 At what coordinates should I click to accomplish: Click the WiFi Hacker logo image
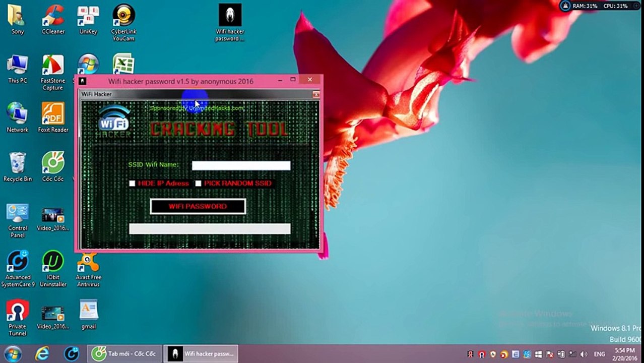coord(114,121)
